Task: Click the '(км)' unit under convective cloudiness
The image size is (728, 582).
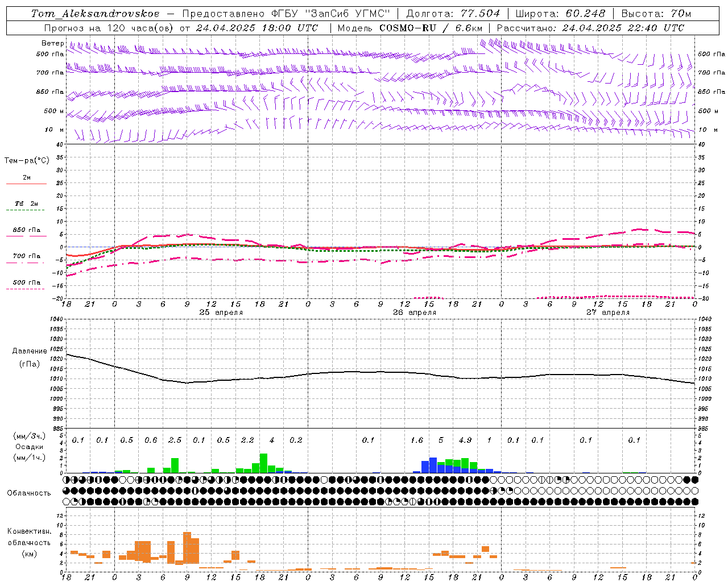Action: pyautogui.click(x=30, y=554)
